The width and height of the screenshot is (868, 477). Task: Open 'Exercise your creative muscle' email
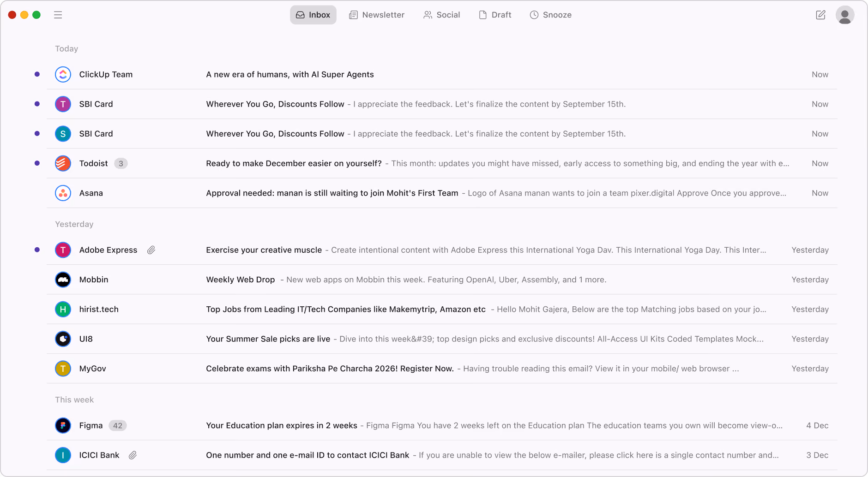point(264,250)
